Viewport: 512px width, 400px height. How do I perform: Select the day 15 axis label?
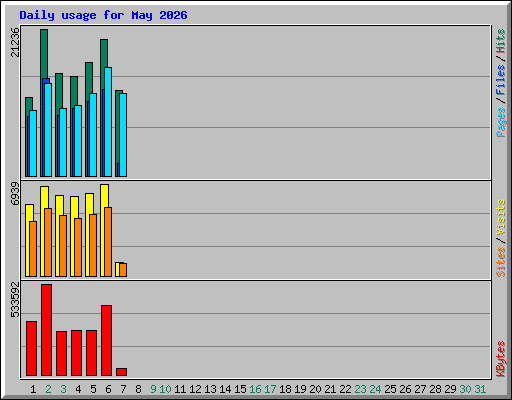[240, 389]
